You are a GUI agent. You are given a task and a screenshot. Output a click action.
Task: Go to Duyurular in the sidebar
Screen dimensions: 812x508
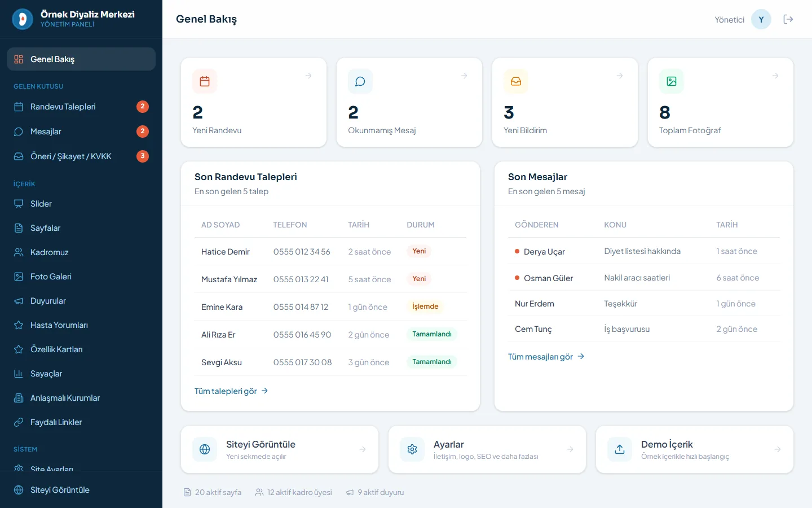(81, 301)
